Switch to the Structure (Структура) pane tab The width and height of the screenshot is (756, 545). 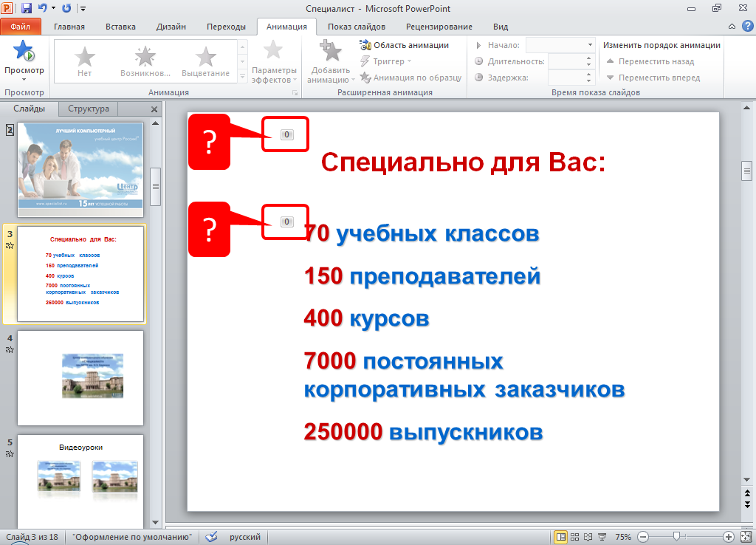pos(89,109)
